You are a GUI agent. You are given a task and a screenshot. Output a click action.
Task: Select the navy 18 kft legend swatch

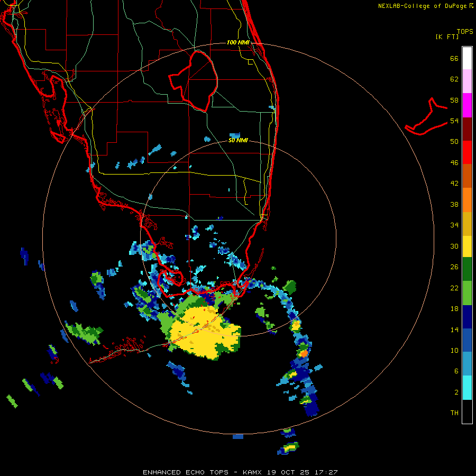click(467, 317)
